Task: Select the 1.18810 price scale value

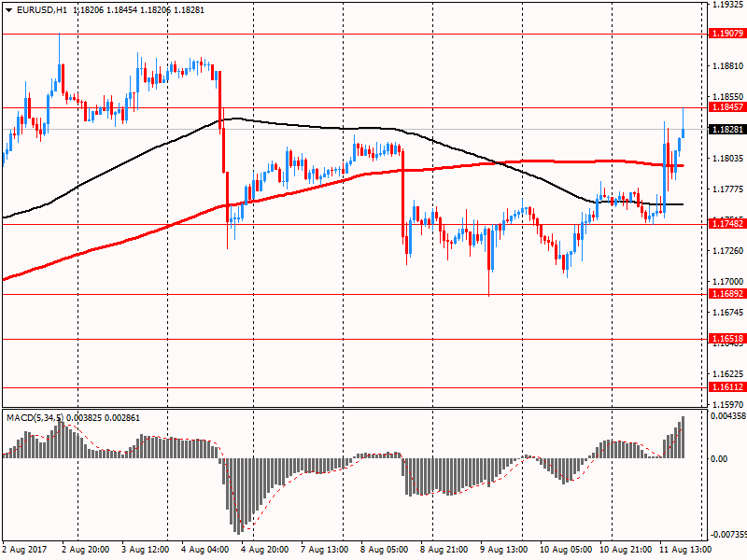Action: 728,65
